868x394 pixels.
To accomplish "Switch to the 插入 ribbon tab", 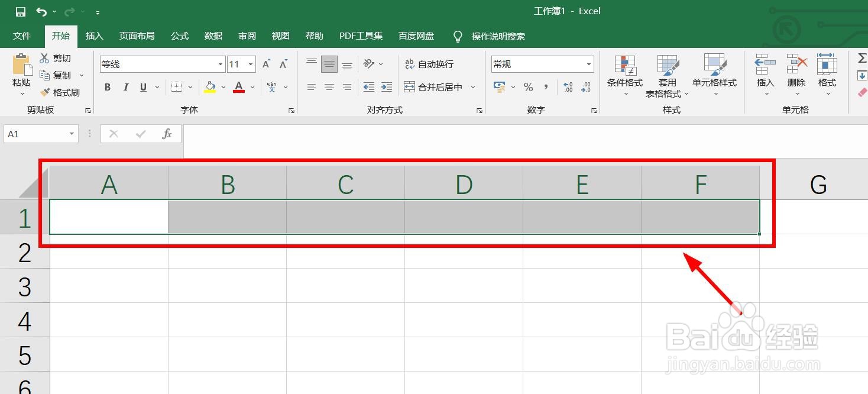I will point(94,35).
